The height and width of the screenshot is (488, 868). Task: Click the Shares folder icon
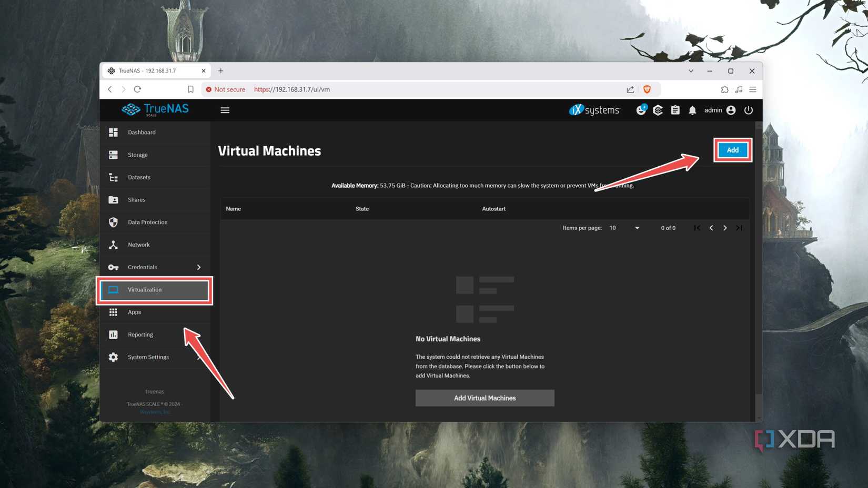[x=113, y=200]
